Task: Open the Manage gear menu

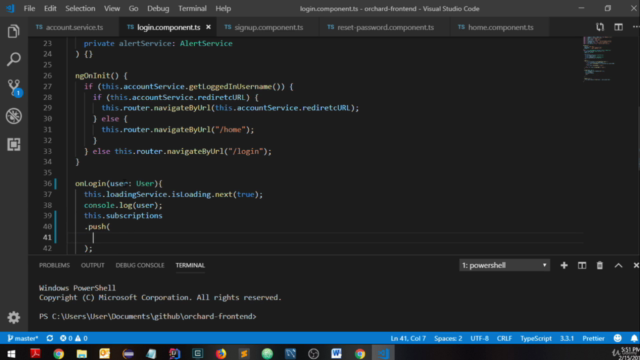Action: pos(13,317)
